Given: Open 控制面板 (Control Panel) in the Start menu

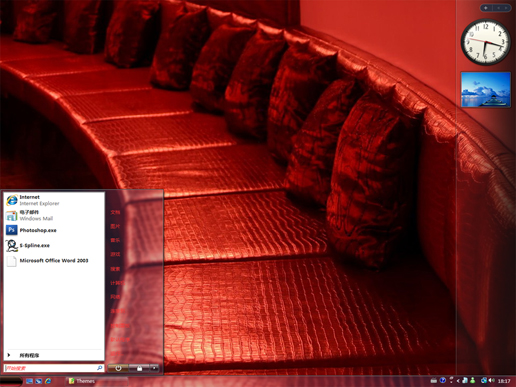Looking at the screenshot, I should point(120,325).
